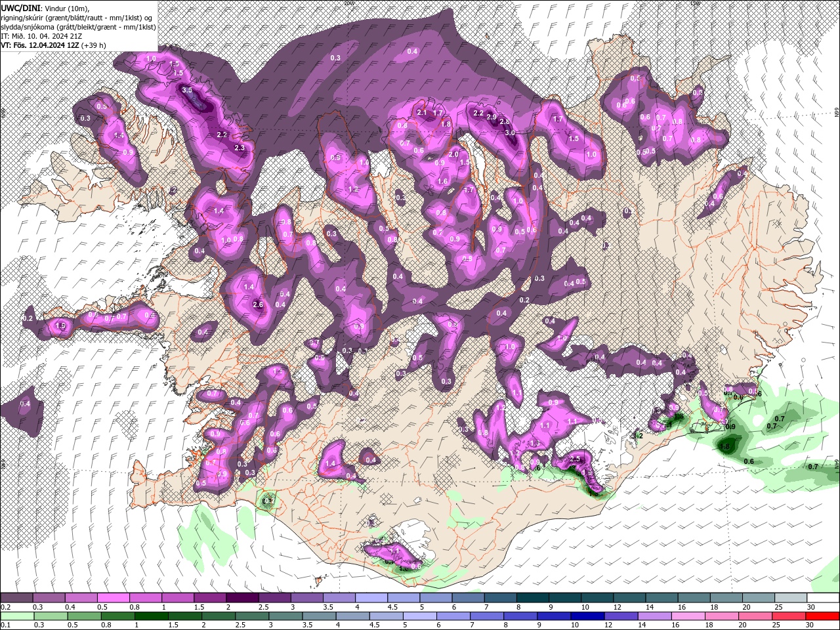
Task: Click the '3.0' snowfall value on the map
Action: 510,133
